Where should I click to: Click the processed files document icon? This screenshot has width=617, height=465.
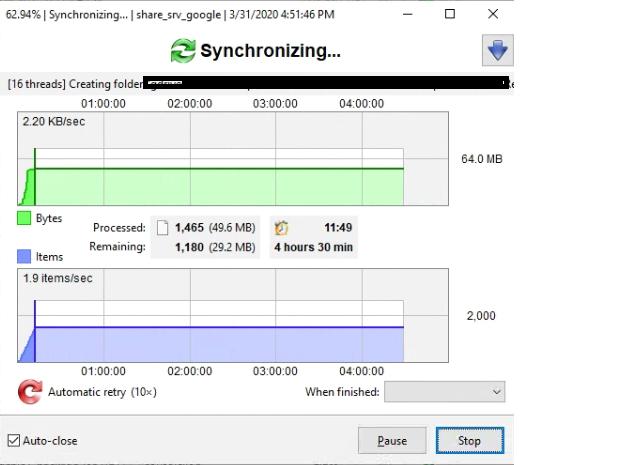pyautogui.click(x=163, y=227)
